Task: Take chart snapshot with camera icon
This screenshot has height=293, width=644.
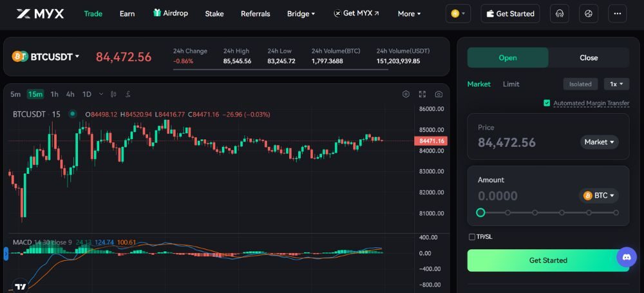Action: [x=439, y=94]
